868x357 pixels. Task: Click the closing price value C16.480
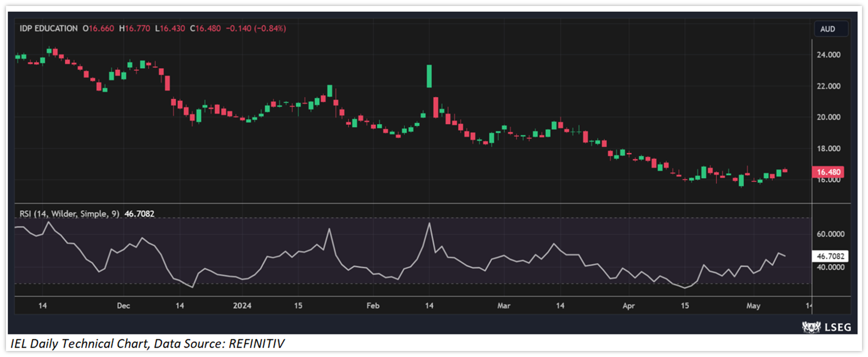205,28
